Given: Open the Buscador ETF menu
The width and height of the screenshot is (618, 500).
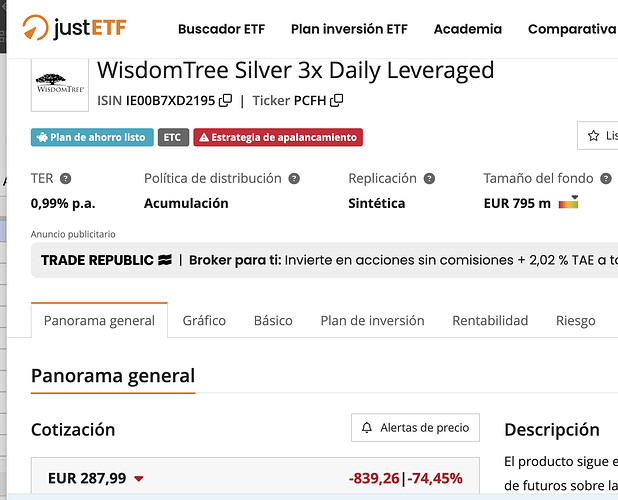Looking at the screenshot, I should [x=221, y=29].
